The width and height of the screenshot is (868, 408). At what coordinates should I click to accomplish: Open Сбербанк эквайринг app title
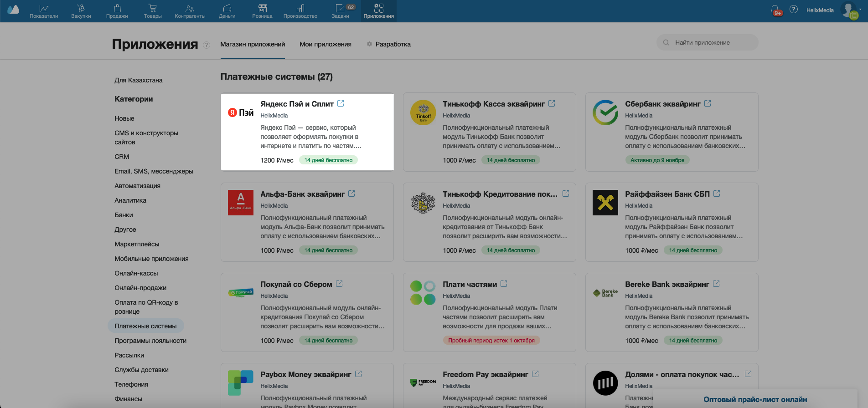(x=663, y=104)
